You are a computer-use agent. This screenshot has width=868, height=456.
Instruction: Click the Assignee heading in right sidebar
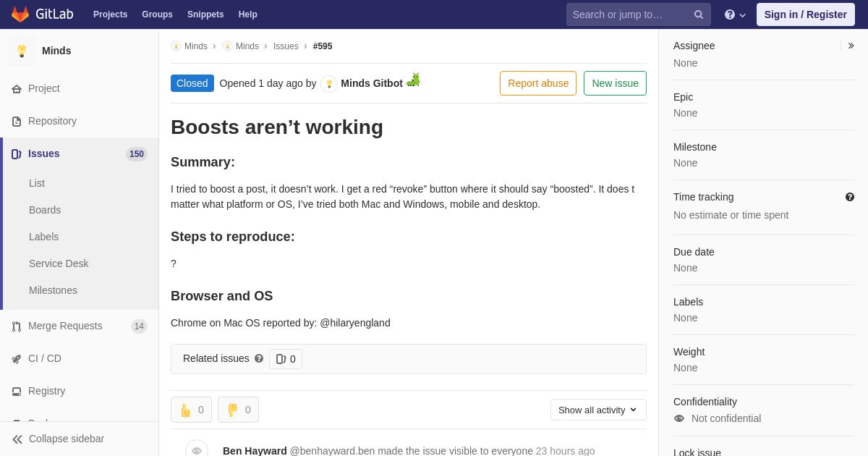point(694,46)
